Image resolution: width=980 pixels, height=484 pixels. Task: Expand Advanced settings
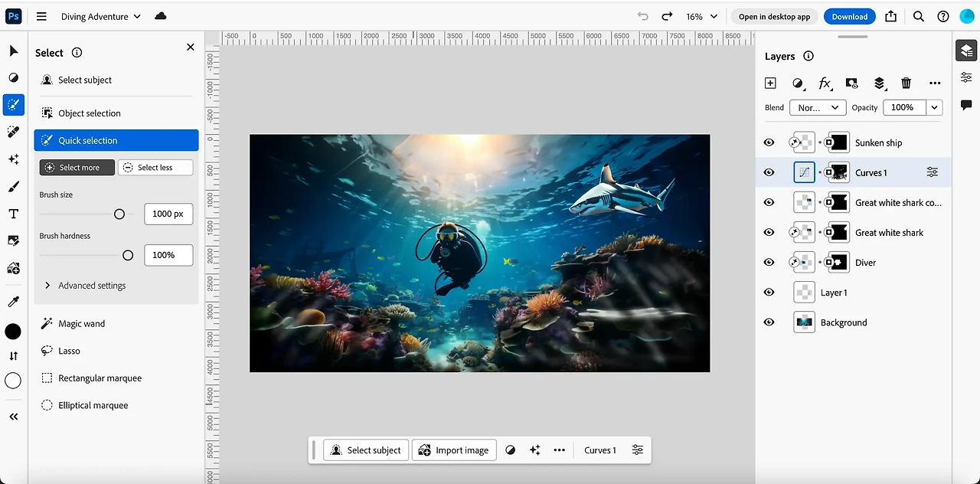click(85, 286)
